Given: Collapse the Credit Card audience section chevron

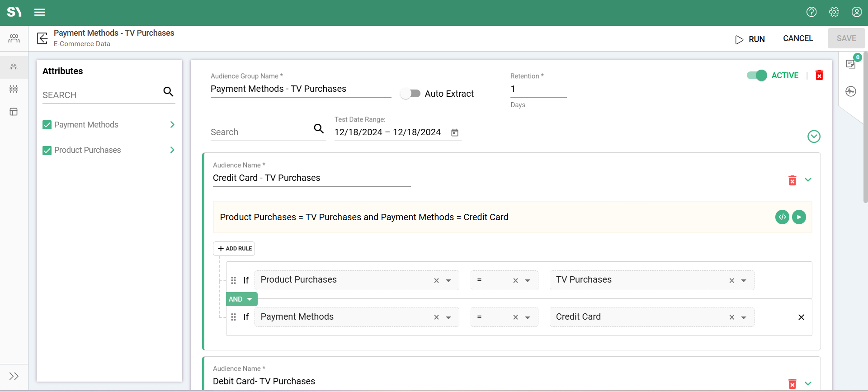Looking at the screenshot, I should (x=808, y=180).
